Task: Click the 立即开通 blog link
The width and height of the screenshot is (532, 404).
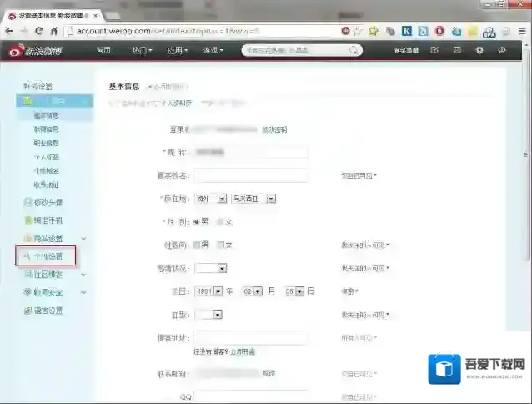Action: tap(243, 352)
